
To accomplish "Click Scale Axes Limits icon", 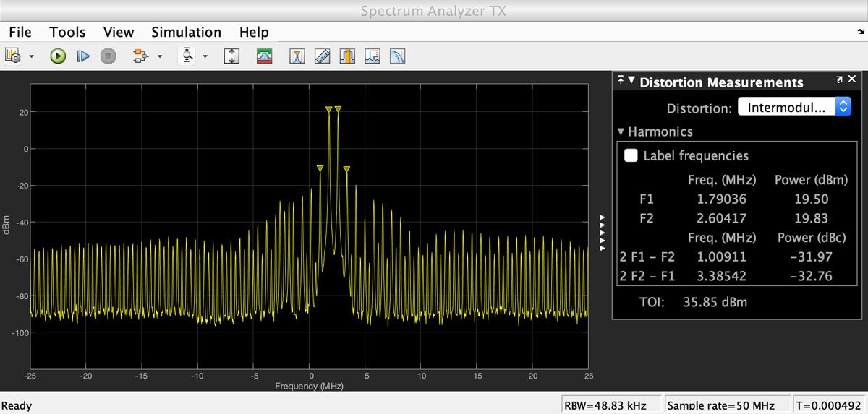I will [231, 56].
